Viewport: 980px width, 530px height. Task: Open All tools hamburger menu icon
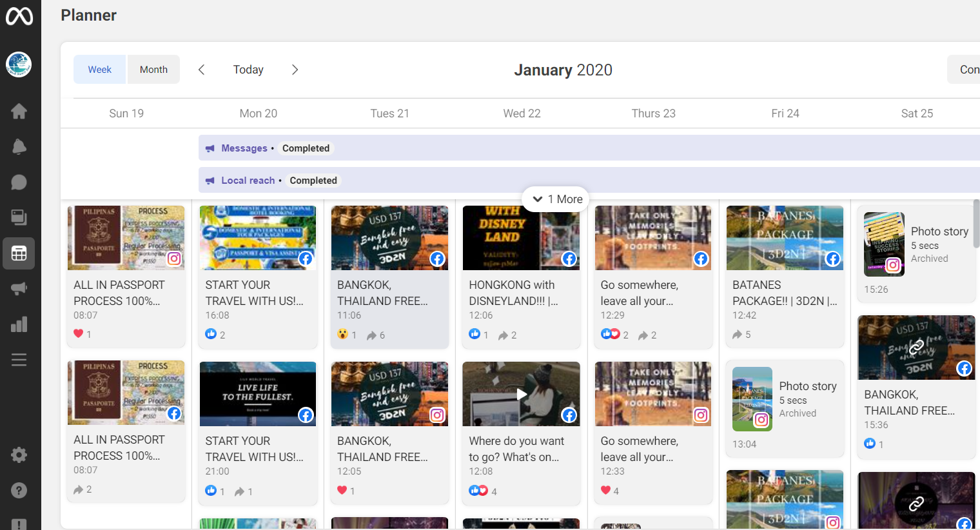[x=19, y=359]
